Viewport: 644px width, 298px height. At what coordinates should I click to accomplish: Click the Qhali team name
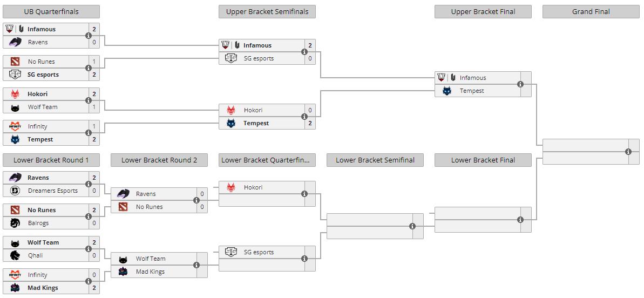[x=36, y=255]
